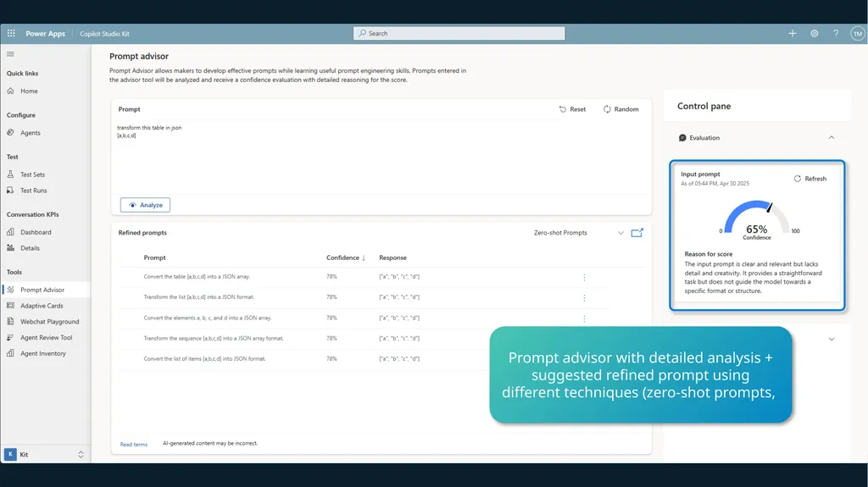Click the Power Apps brand label
868x487 pixels.
[x=46, y=34]
